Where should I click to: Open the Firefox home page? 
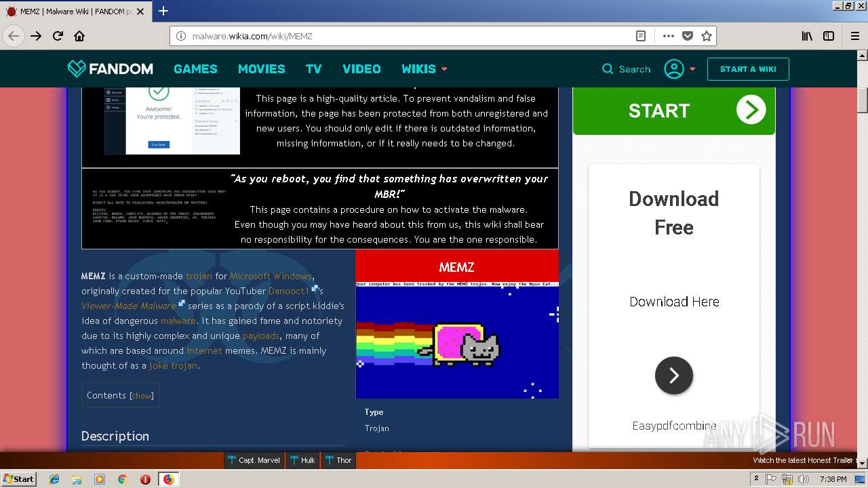point(79,36)
